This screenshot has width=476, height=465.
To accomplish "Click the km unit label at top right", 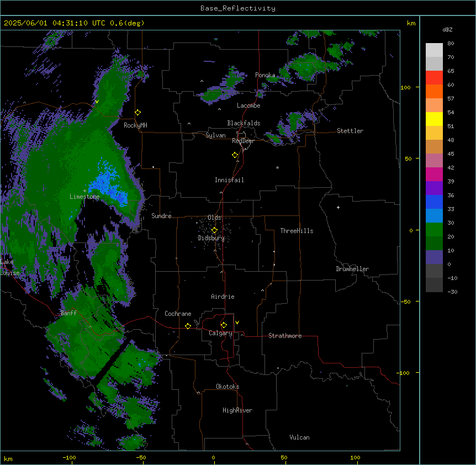I will pyautogui.click(x=411, y=23).
